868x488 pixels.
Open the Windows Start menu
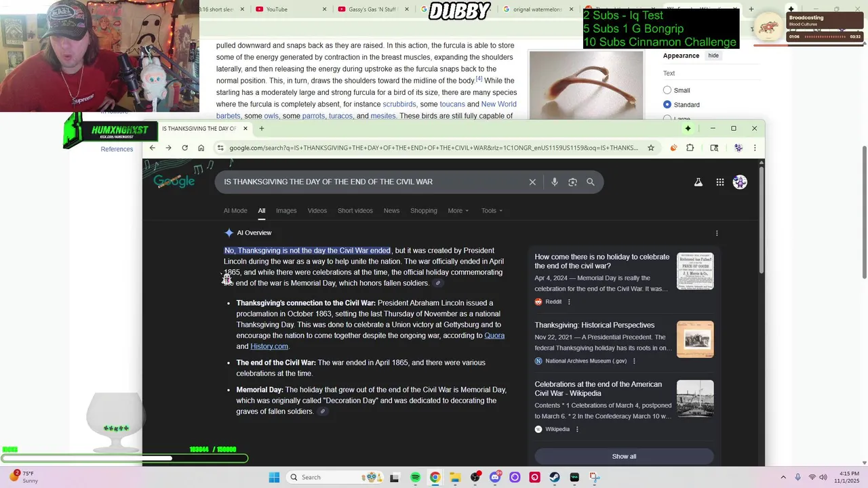[x=274, y=477]
